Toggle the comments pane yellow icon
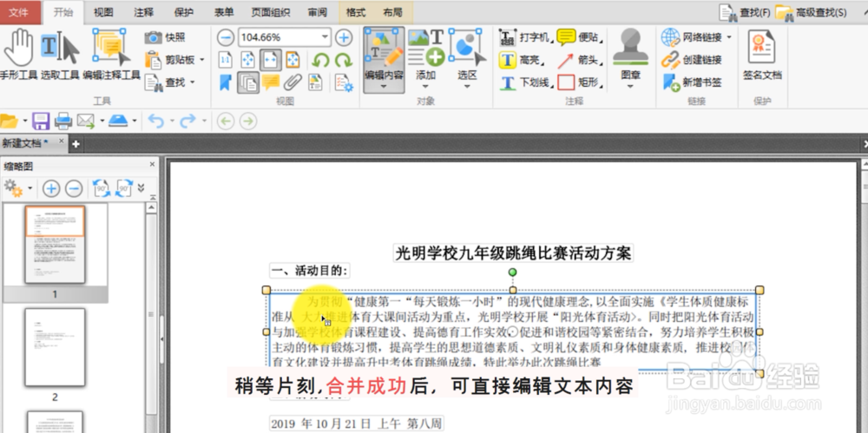Image resolution: width=868 pixels, height=433 pixels. click(x=270, y=82)
